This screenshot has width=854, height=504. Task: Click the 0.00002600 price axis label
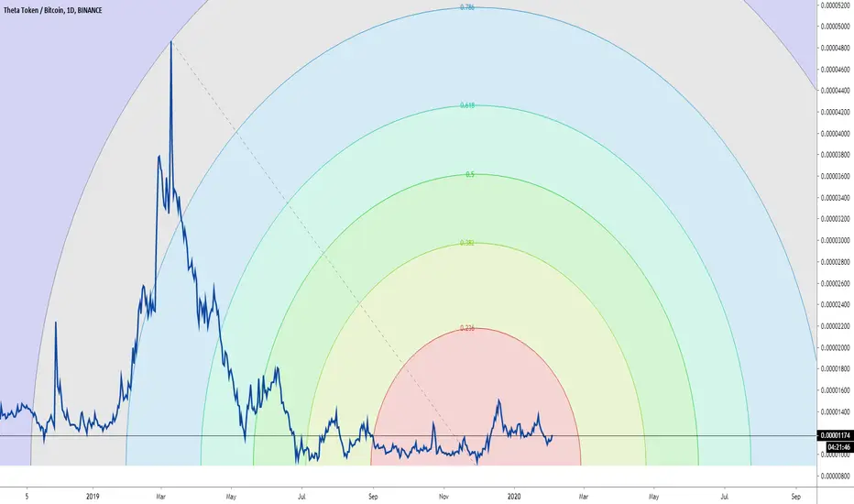click(836, 283)
